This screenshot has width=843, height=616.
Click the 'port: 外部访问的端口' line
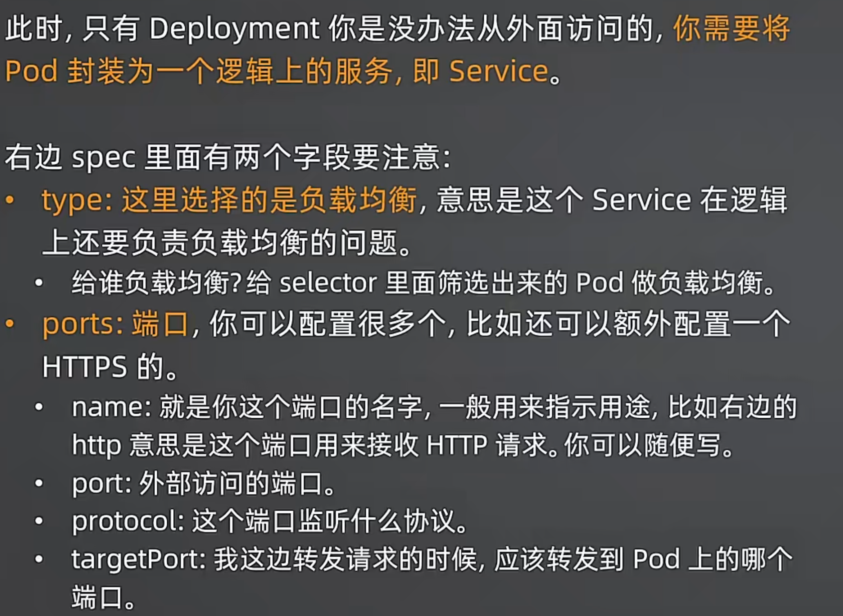click(203, 484)
